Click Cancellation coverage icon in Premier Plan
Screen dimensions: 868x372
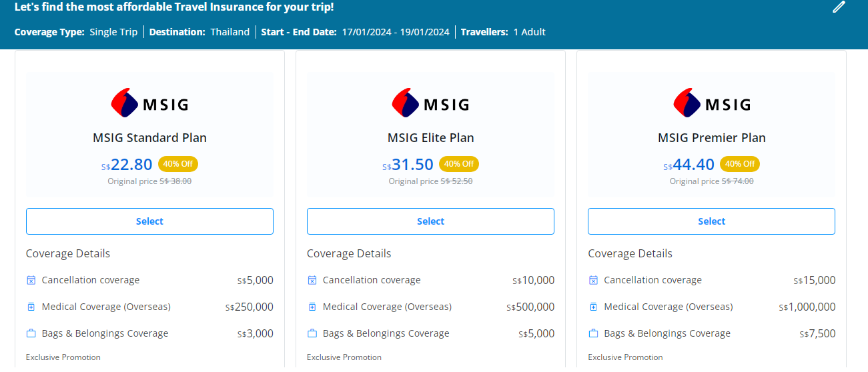pyautogui.click(x=592, y=280)
